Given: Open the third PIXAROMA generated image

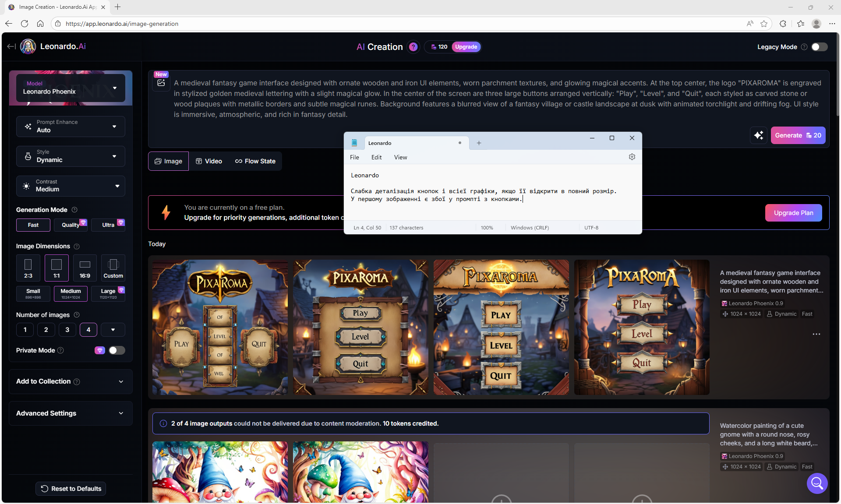Looking at the screenshot, I should [501, 328].
